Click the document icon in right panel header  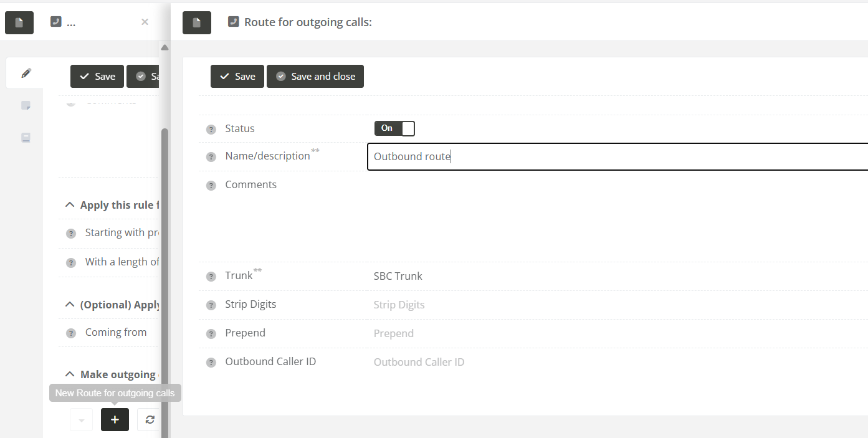tap(197, 22)
